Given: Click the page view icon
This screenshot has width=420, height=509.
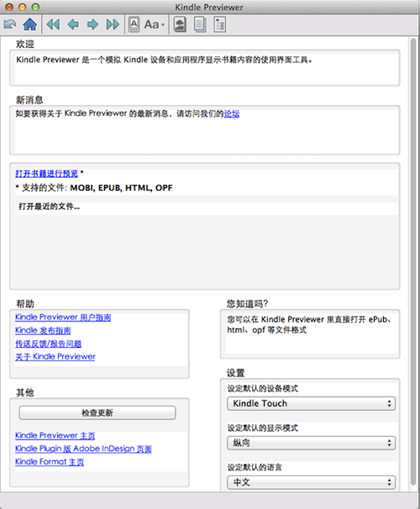Looking at the screenshot, I should (200, 24).
